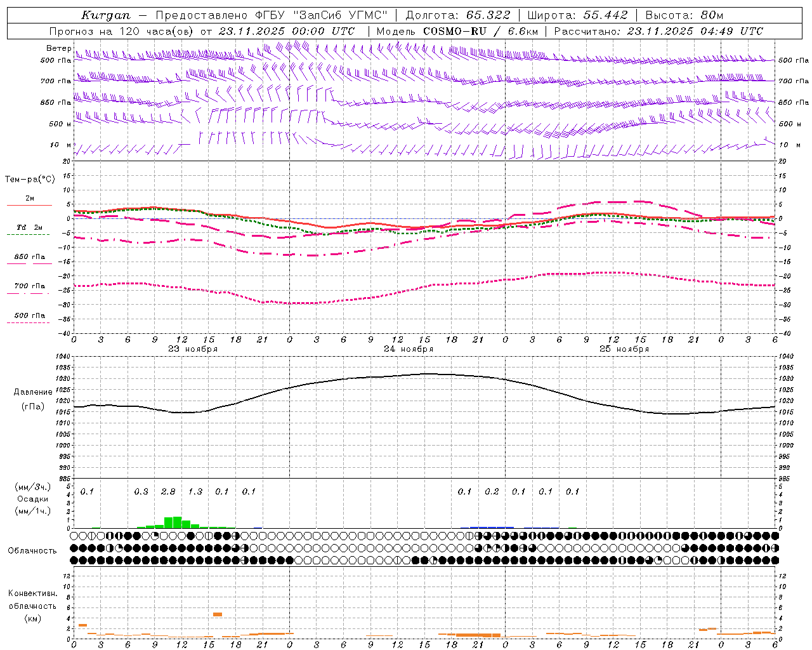The width and height of the screenshot is (812, 650).
Task: Click the '24 ноября' date label
Action: 409,349
